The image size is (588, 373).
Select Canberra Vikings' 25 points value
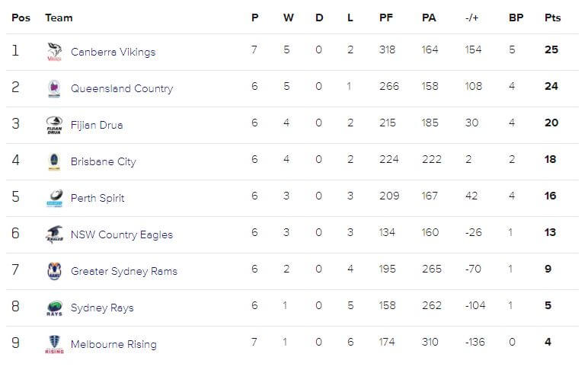click(x=551, y=49)
